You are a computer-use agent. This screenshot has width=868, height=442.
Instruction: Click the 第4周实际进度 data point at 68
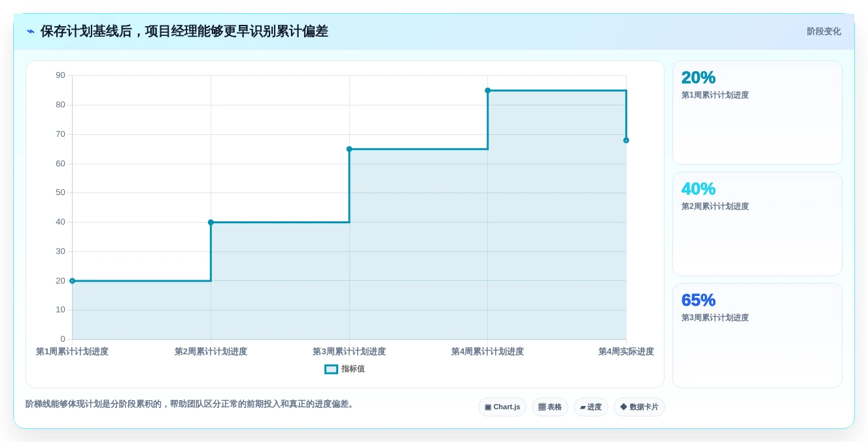click(626, 140)
